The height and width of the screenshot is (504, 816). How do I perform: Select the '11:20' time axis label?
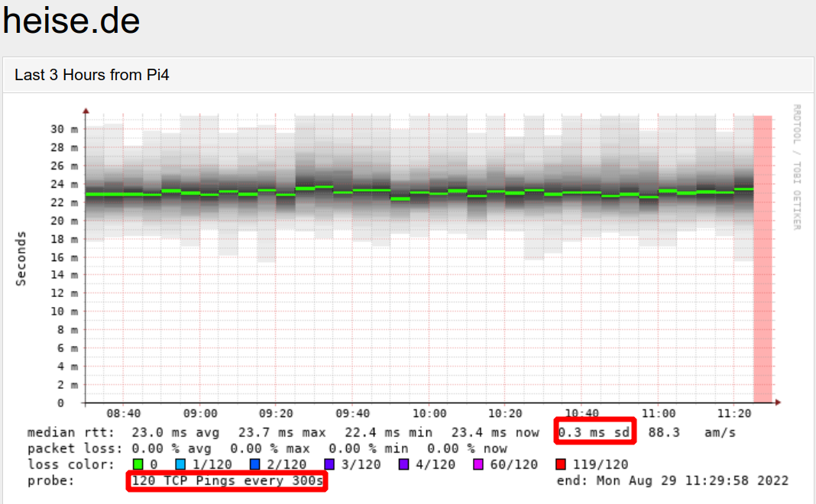pos(734,413)
